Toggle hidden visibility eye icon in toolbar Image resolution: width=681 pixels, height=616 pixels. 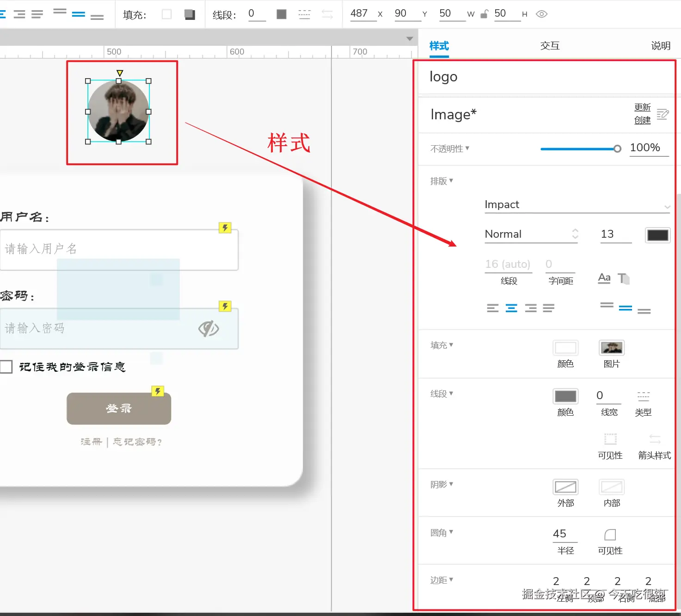tap(541, 14)
